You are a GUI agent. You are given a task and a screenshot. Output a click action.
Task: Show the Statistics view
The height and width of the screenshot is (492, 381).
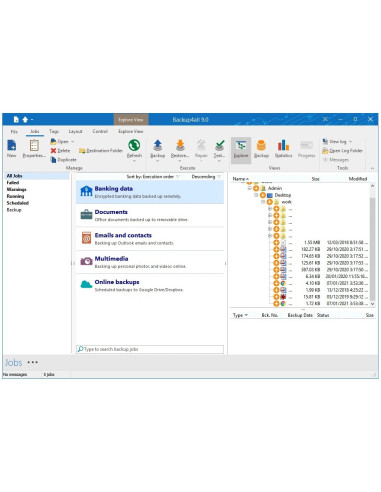pos(283,148)
